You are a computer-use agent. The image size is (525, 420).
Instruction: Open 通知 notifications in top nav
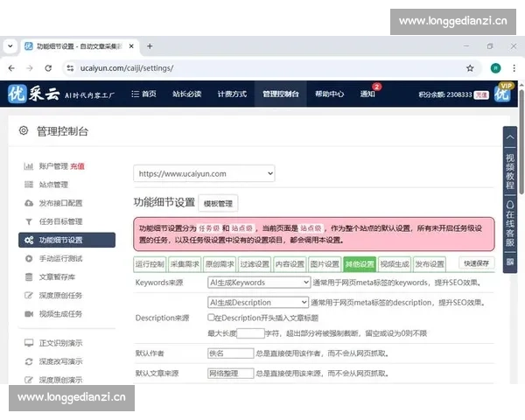[367, 94]
